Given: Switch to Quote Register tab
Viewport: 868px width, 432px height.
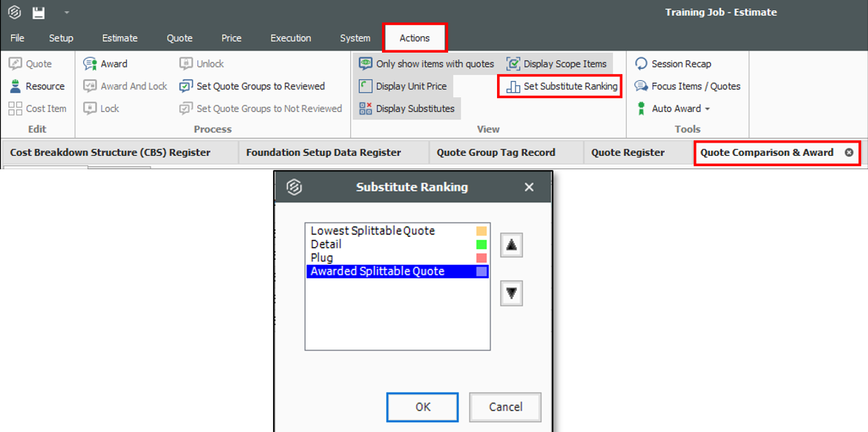Looking at the screenshot, I should (x=628, y=152).
